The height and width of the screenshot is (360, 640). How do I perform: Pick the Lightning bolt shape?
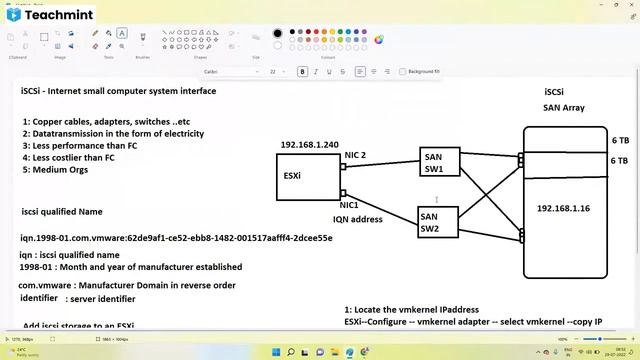click(209, 47)
